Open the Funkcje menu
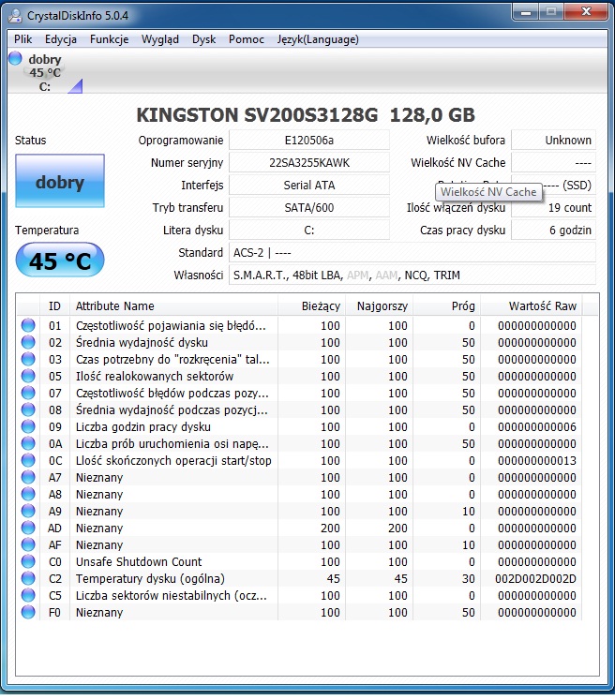This screenshot has height=700, width=615. pyautogui.click(x=109, y=39)
